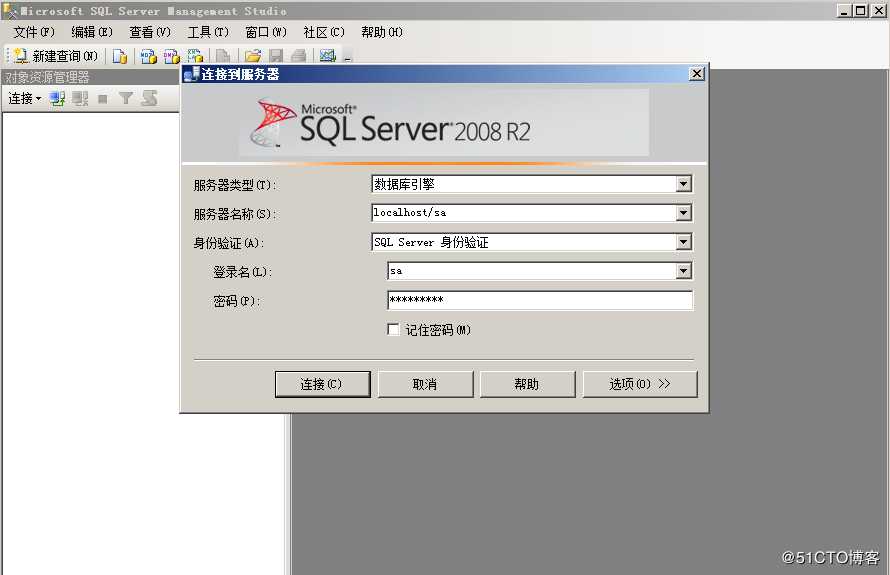
Task: Click the MDX query toolbar icon
Action: [148, 56]
